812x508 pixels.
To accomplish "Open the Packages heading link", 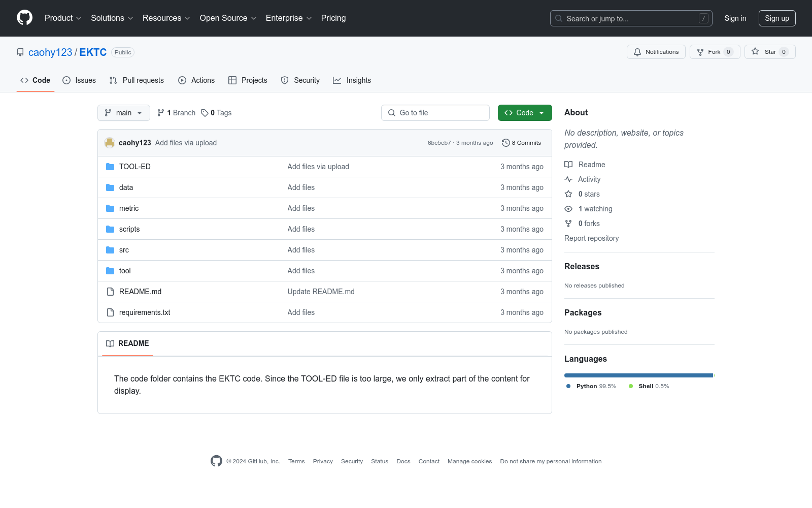I will tap(583, 312).
